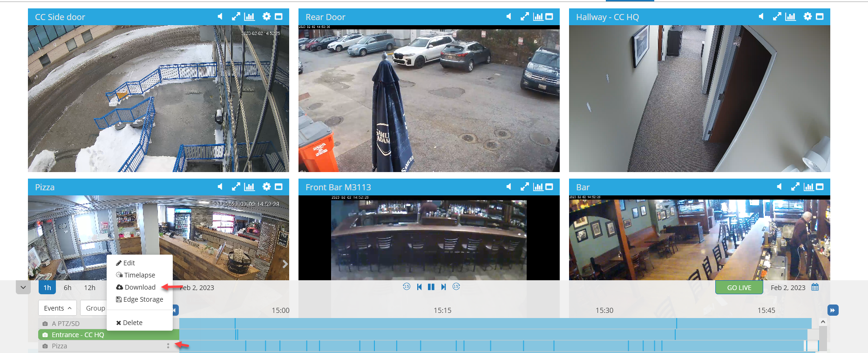Click the GO LIVE button
Image resolution: width=868 pixels, height=353 pixels.
tap(739, 287)
